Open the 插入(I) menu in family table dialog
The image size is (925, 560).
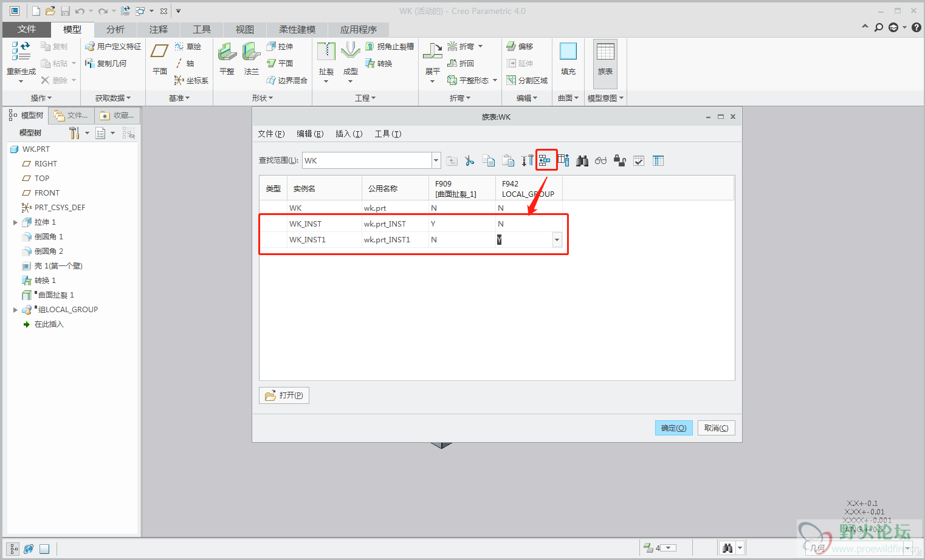tap(349, 134)
